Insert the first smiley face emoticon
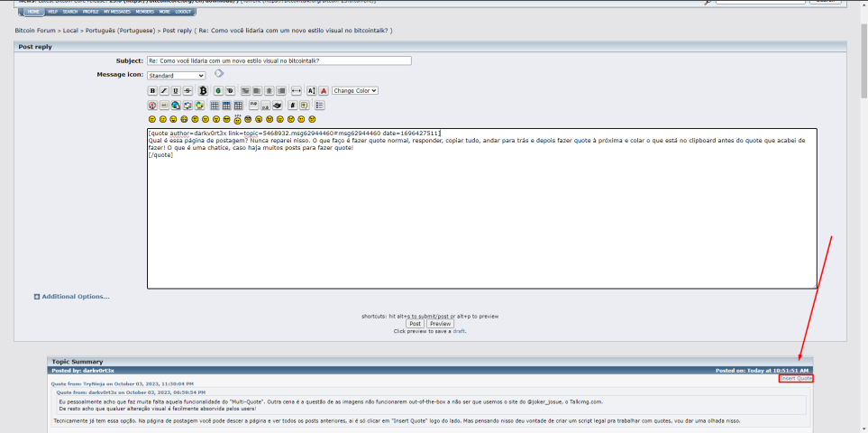The height and width of the screenshot is (433, 868). click(152, 119)
